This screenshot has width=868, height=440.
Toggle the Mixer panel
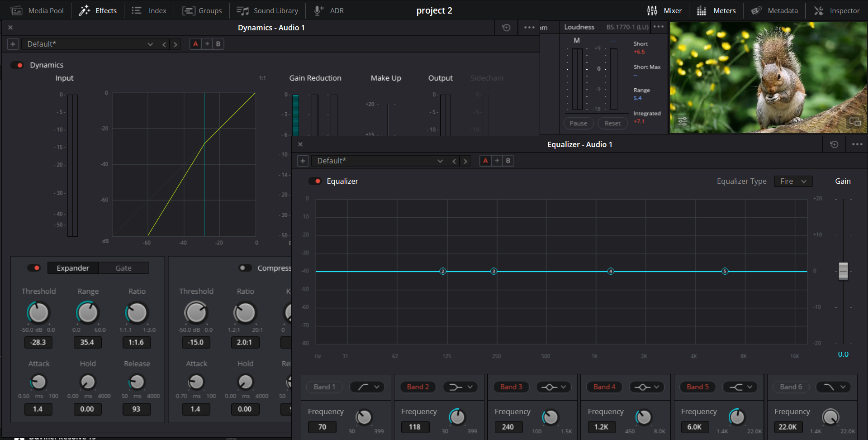click(664, 10)
